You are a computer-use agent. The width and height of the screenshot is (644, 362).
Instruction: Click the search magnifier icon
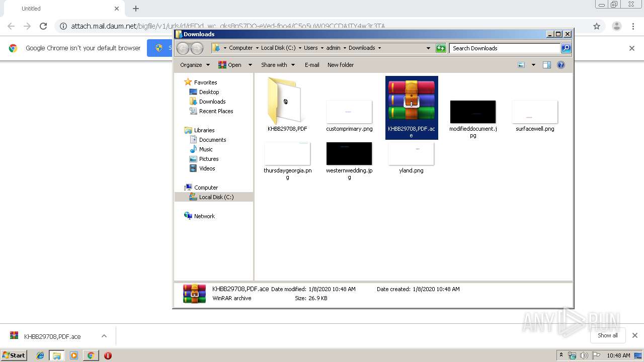[x=566, y=48]
